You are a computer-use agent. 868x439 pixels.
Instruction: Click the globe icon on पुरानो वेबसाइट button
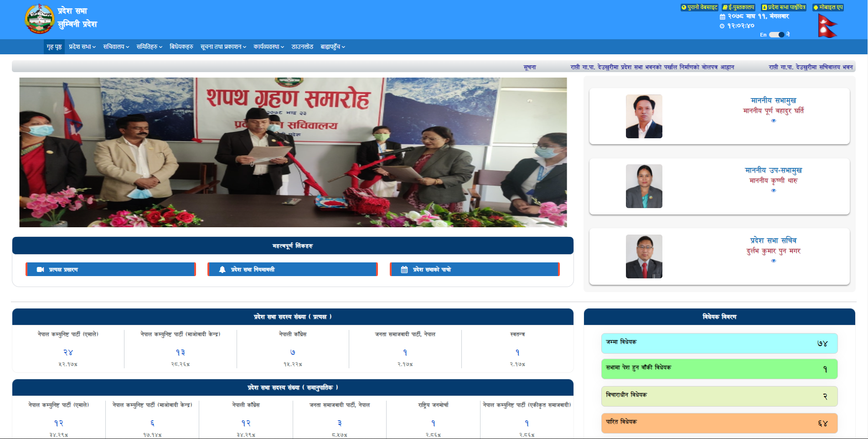[x=683, y=7]
